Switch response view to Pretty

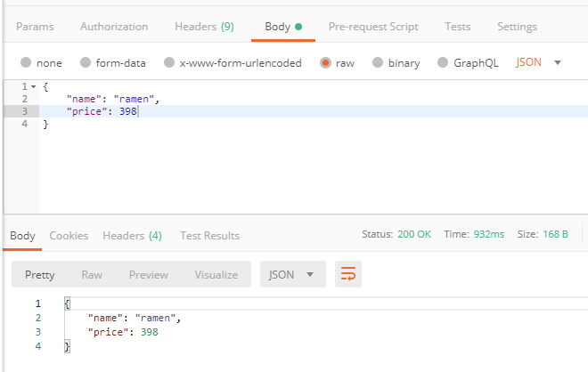[x=40, y=275]
